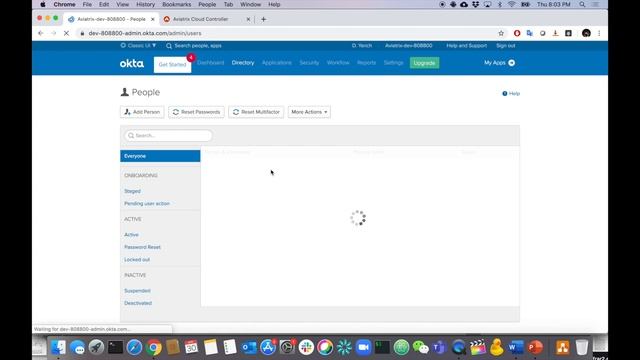Open the Directory menu

coord(243,63)
